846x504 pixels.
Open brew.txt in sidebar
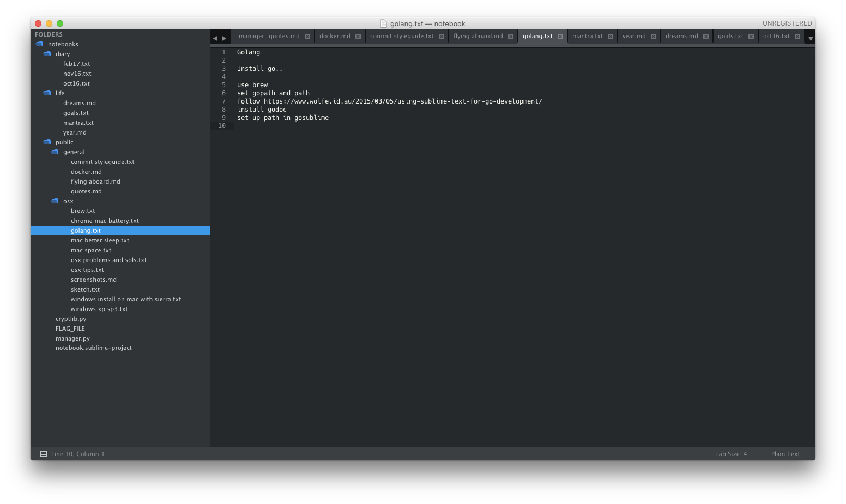click(83, 211)
